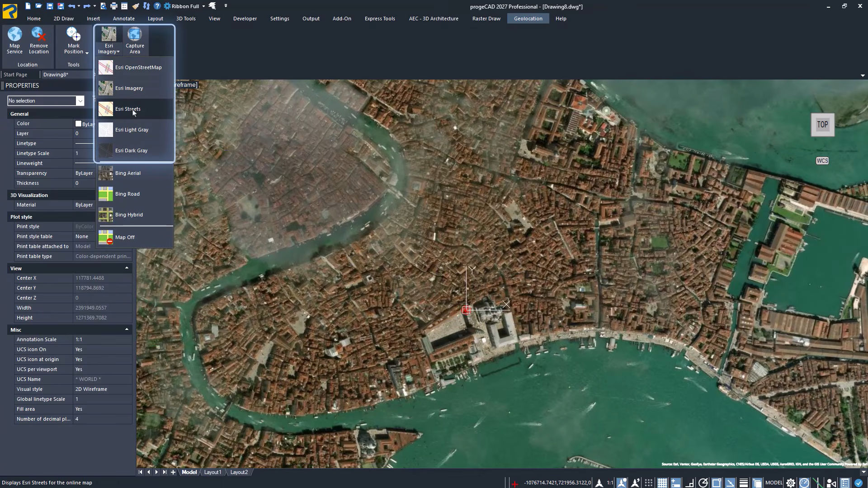Choose Bing Hybrid map option
The height and width of the screenshot is (488, 868).
[x=135, y=215]
